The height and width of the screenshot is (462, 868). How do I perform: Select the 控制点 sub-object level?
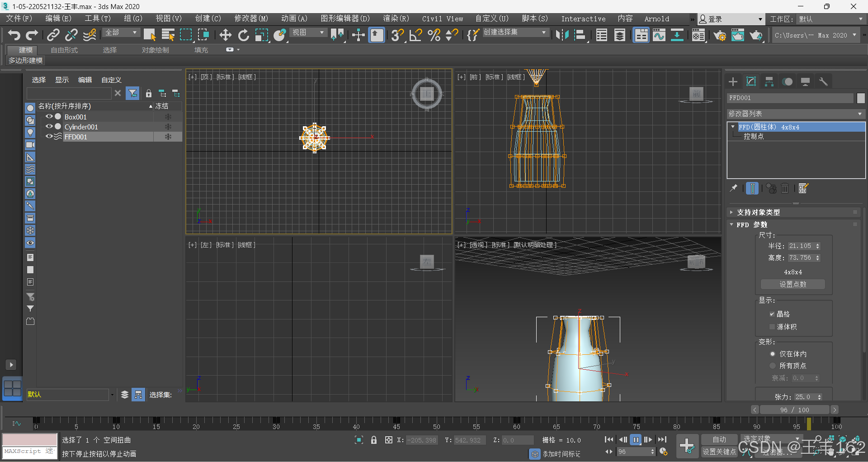(x=754, y=136)
